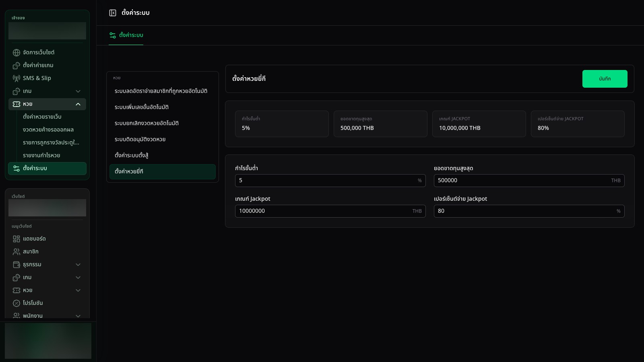
Task: Select ตั้งค่าระบบตั้งสู้ setting
Action: 163,156
